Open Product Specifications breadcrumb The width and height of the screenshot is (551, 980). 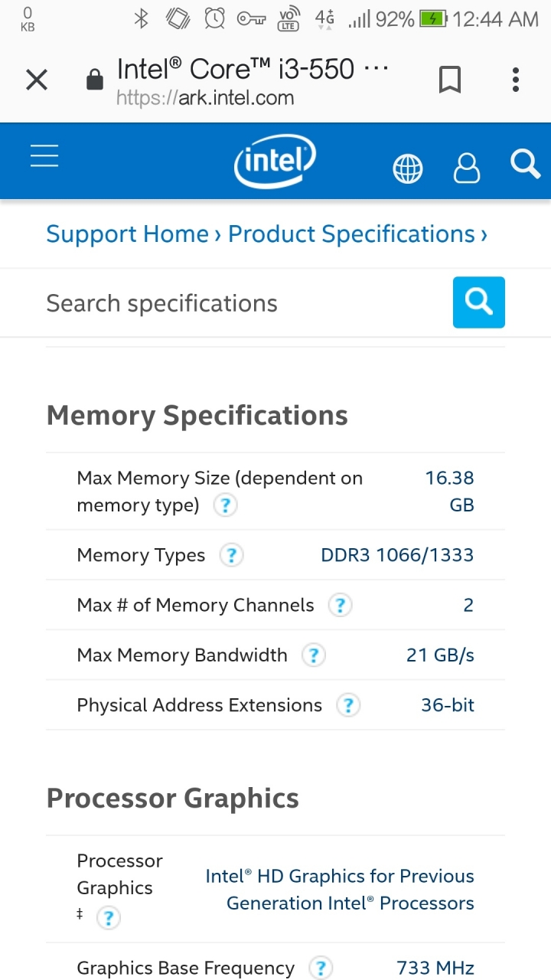[351, 234]
